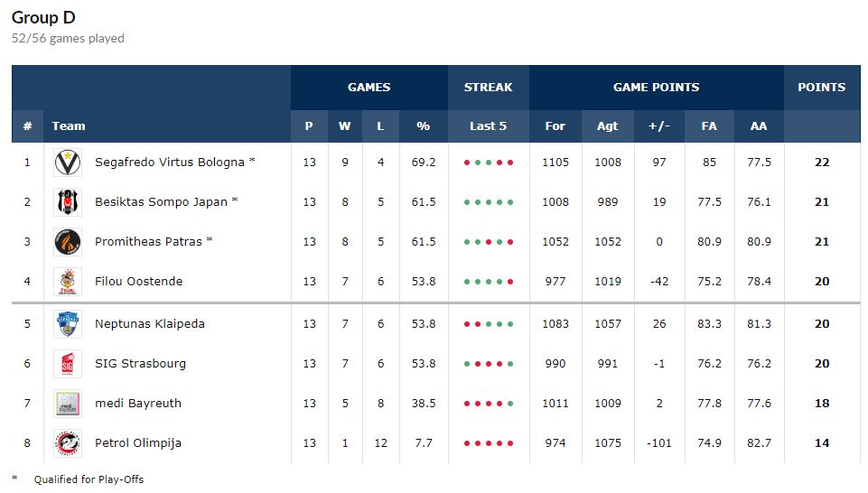This screenshot has width=868, height=493.
Task: Click the POINTS column header
Action: [821, 88]
